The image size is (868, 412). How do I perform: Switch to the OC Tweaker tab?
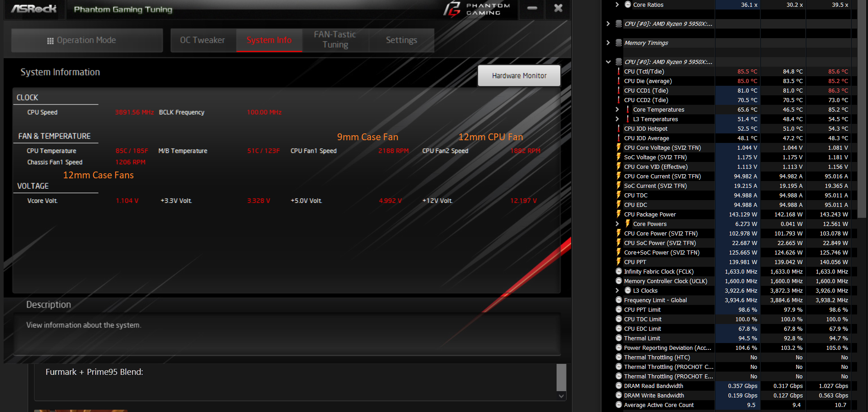click(202, 40)
